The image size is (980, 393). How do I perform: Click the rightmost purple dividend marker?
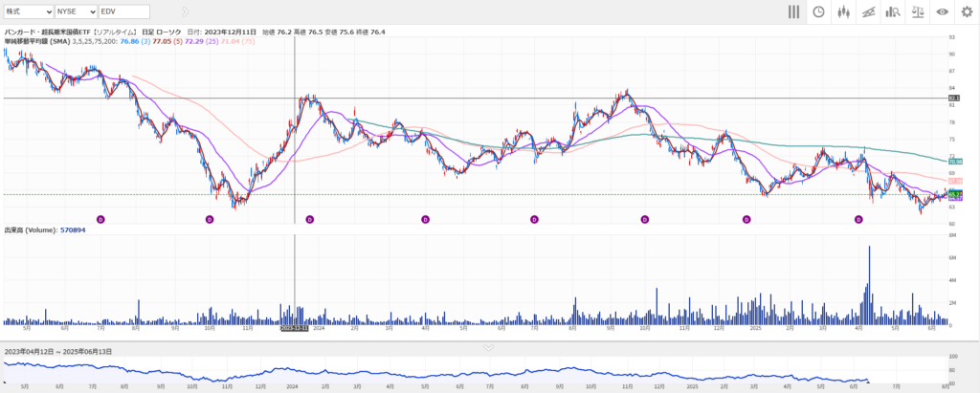point(858,219)
